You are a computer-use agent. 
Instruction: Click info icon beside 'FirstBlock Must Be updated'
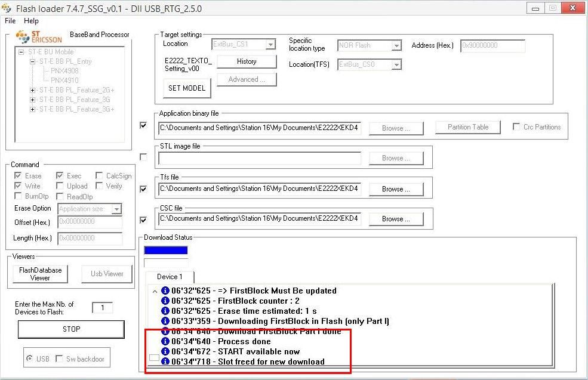pyautogui.click(x=165, y=291)
